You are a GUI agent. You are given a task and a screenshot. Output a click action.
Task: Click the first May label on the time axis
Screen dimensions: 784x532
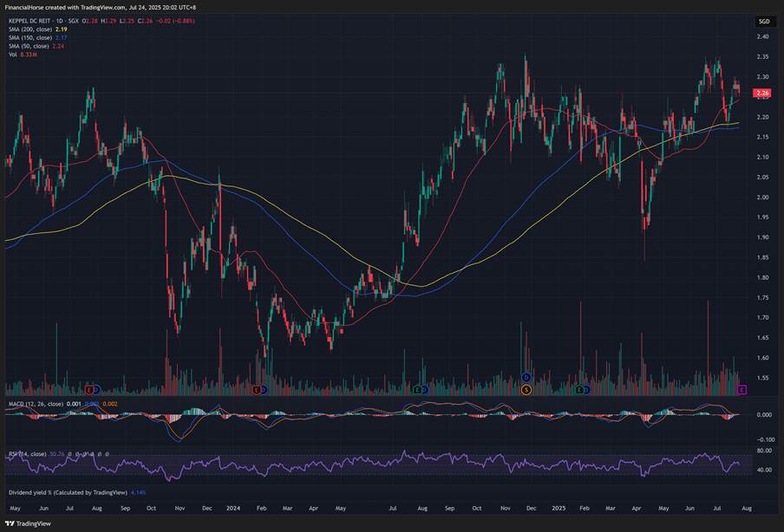click(15, 508)
